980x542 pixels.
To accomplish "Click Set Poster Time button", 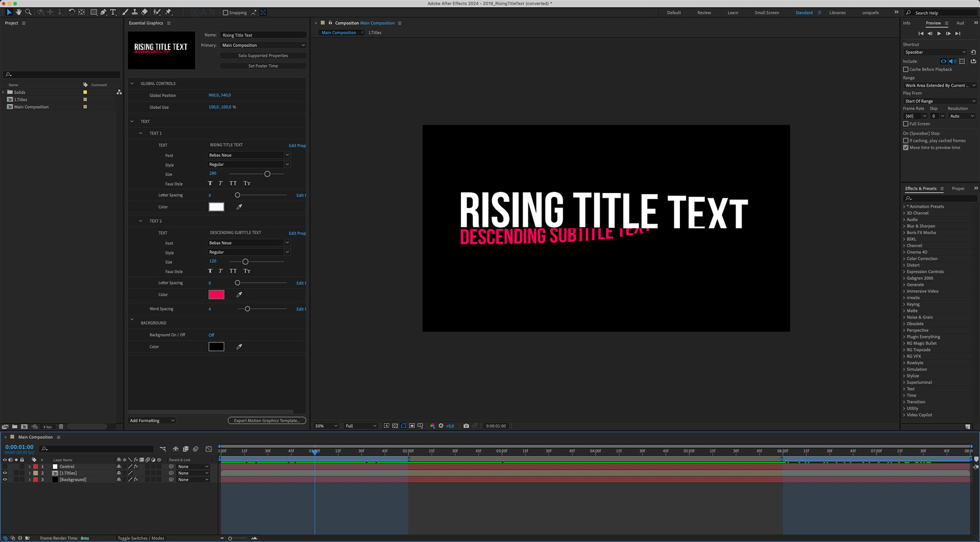I will pos(263,66).
